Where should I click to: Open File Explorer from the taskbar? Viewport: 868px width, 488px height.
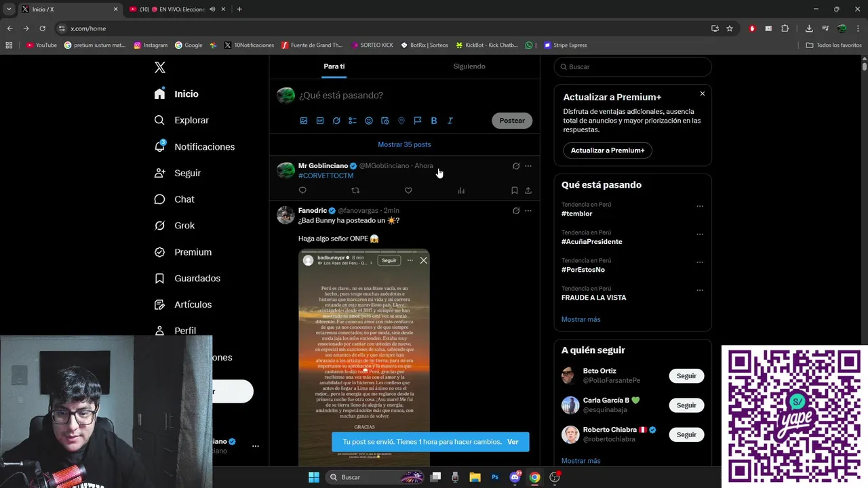pos(475,477)
